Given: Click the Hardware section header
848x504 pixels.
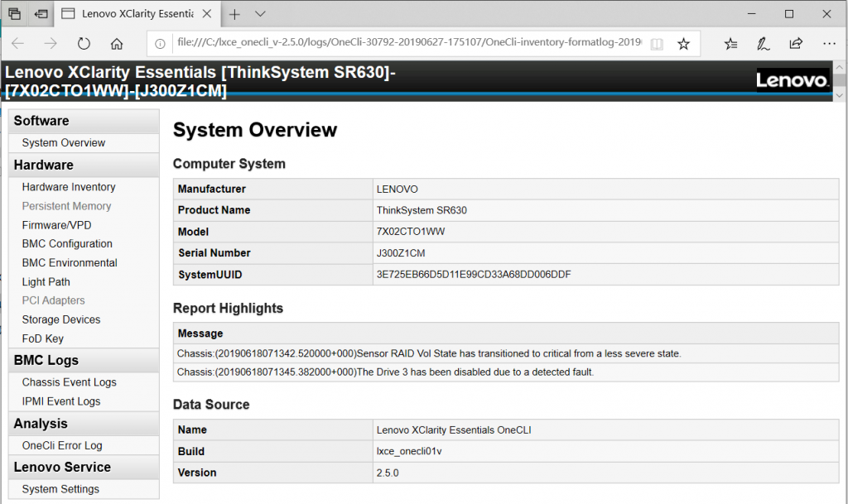Looking at the screenshot, I should point(84,165).
